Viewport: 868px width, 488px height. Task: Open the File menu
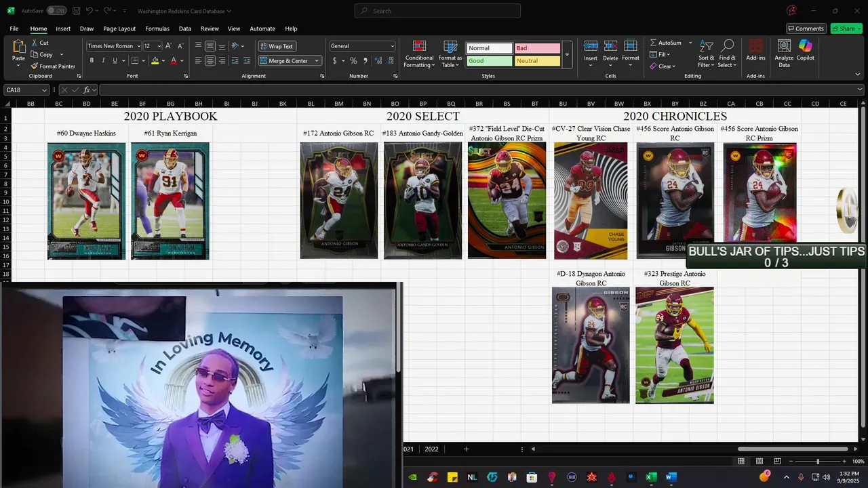coord(14,28)
